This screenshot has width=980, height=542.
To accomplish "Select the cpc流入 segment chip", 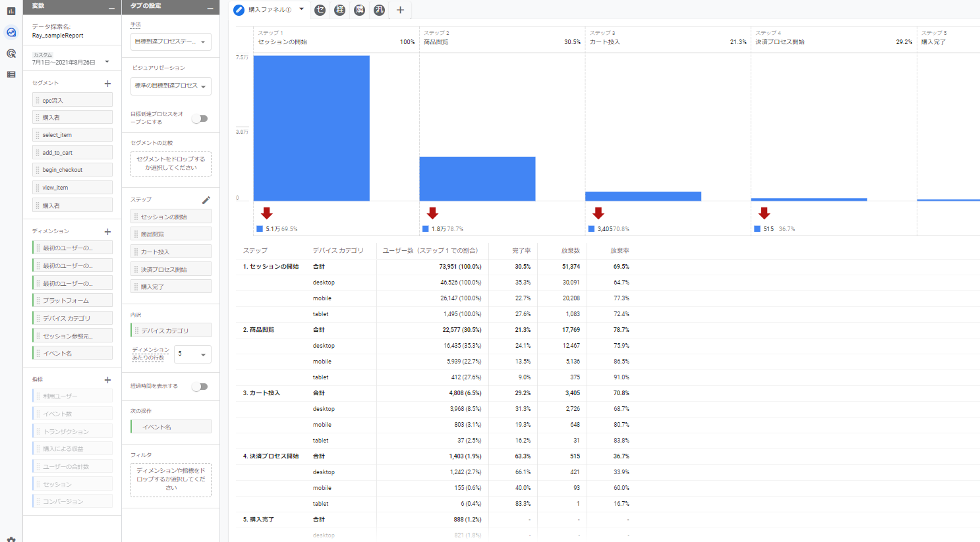I will point(72,100).
